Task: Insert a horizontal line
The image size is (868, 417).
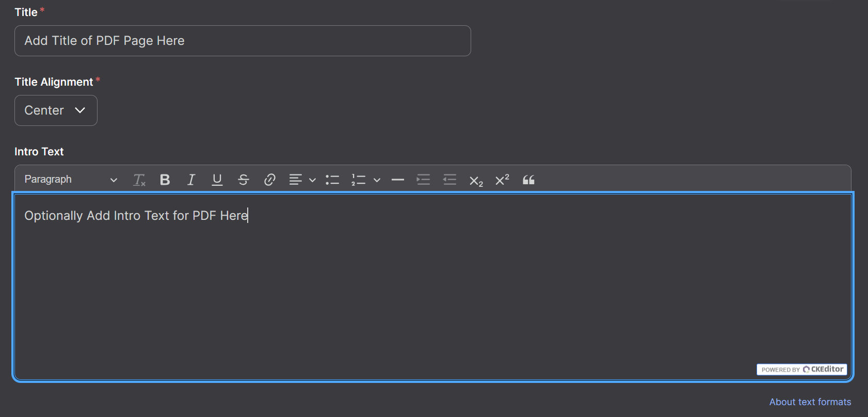Action: (x=398, y=180)
